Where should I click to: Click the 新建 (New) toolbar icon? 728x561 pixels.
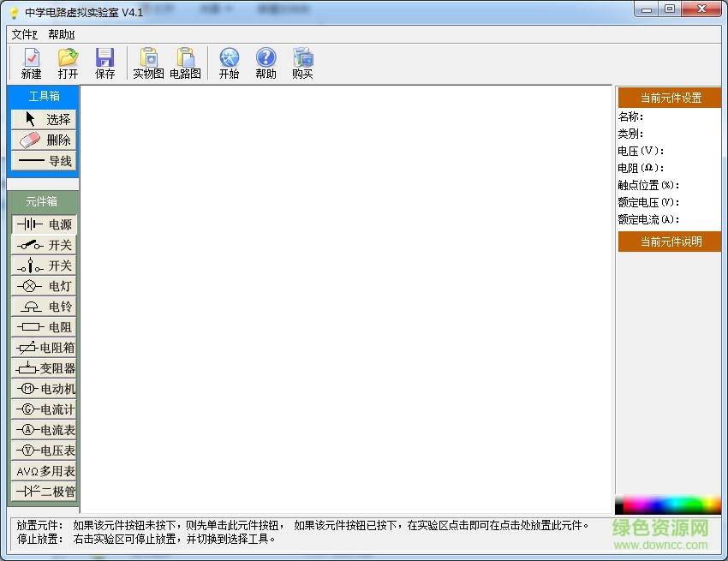(x=31, y=63)
